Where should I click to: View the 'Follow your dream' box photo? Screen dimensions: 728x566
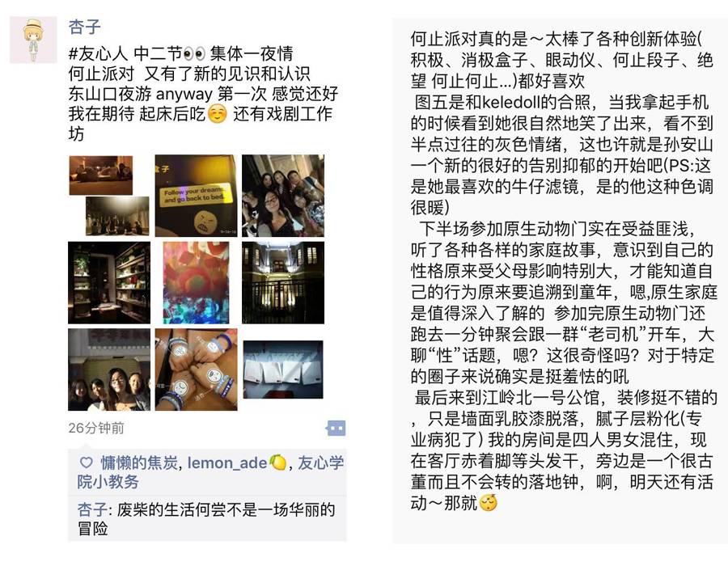(196, 196)
